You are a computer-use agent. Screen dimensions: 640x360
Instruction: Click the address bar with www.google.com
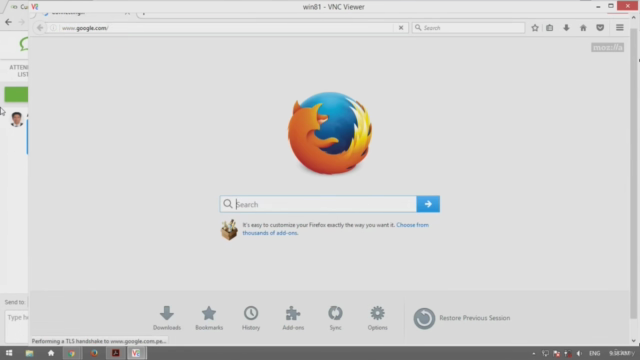tap(227, 28)
